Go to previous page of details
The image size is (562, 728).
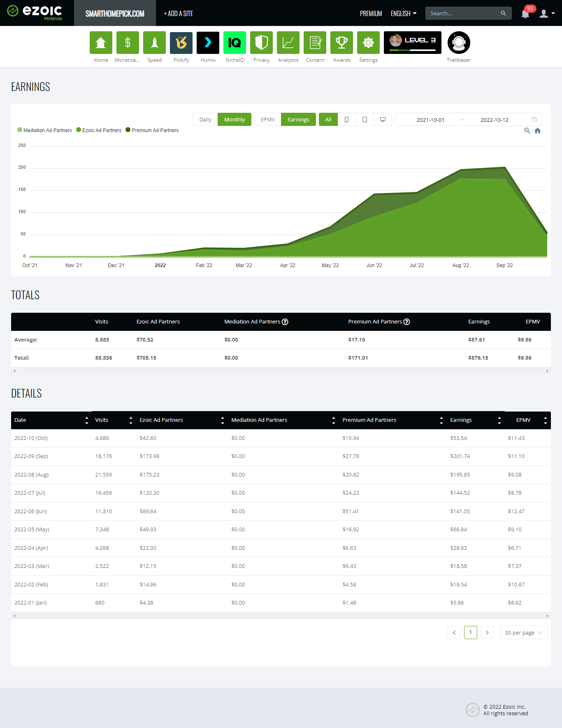(454, 633)
